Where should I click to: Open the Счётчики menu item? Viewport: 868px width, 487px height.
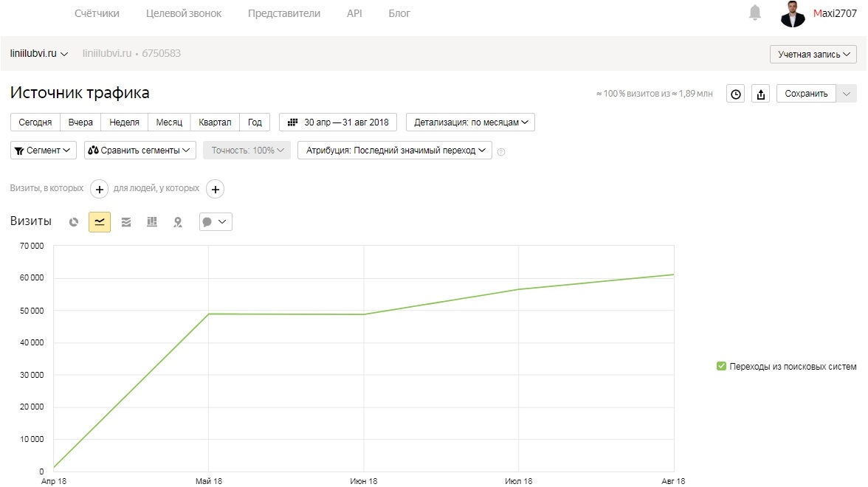[97, 13]
